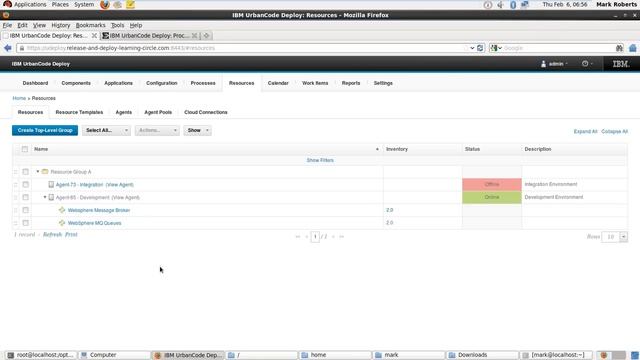This screenshot has height=360, width=640.
Task: Close the UrbanCode Deploy: Res... browser tab
Action: point(94,36)
